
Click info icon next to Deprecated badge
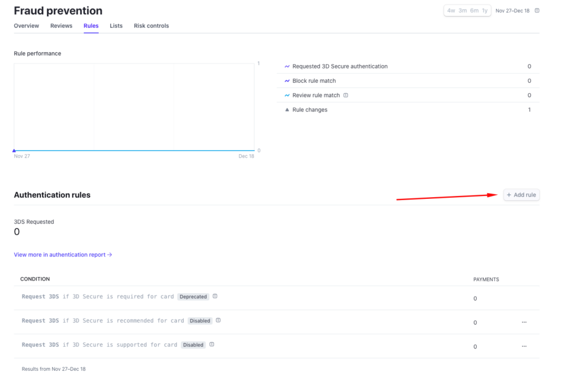tap(215, 297)
